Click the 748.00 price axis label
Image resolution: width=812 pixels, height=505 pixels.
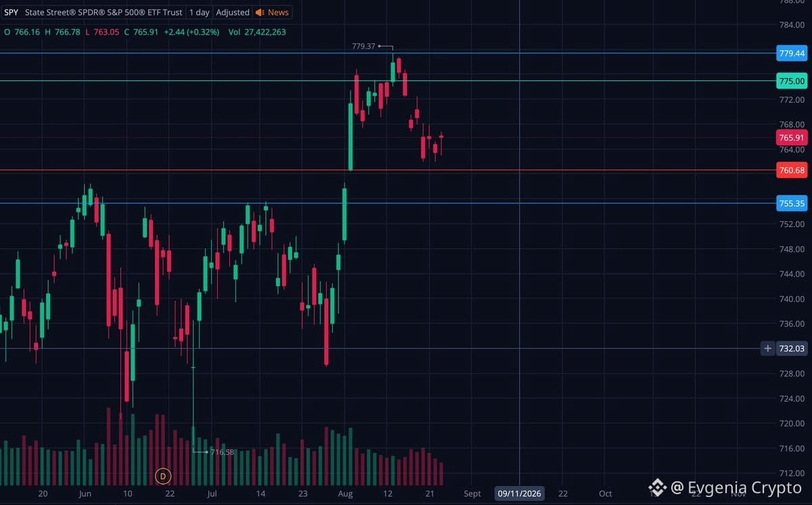[791, 249]
